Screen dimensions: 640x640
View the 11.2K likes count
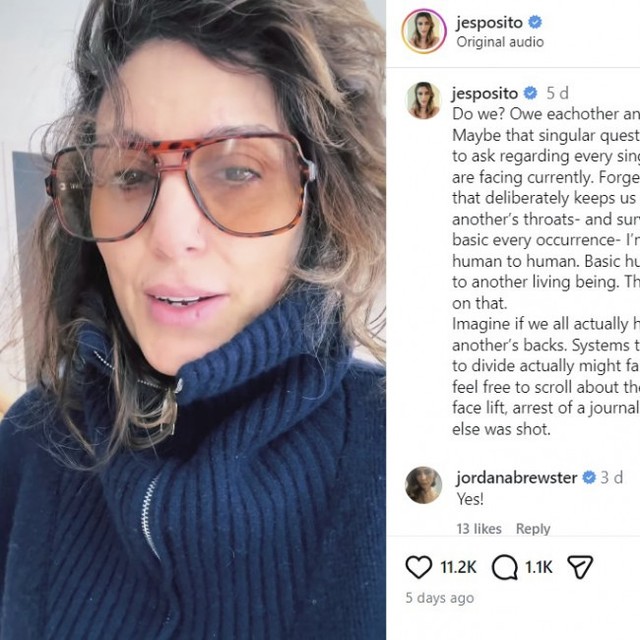click(x=458, y=567)
